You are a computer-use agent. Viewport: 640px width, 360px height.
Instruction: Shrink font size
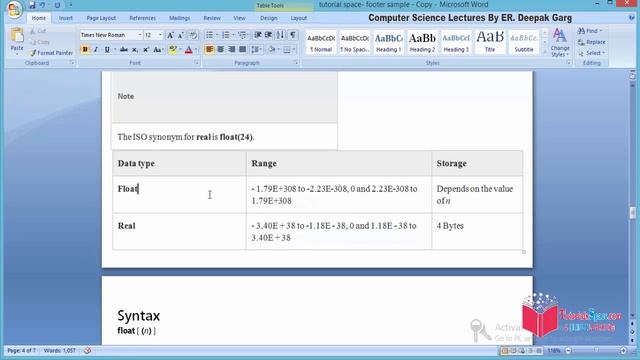click(180, 36)
